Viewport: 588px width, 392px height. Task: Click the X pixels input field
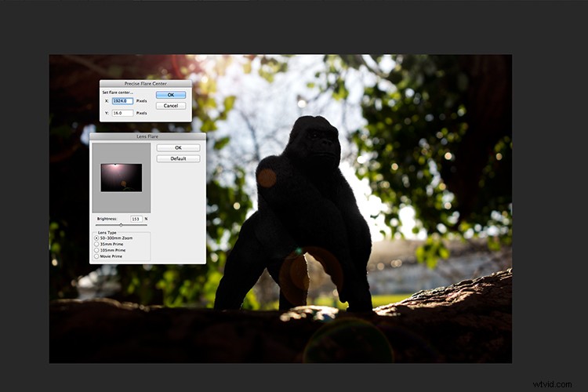click(122, 101)
